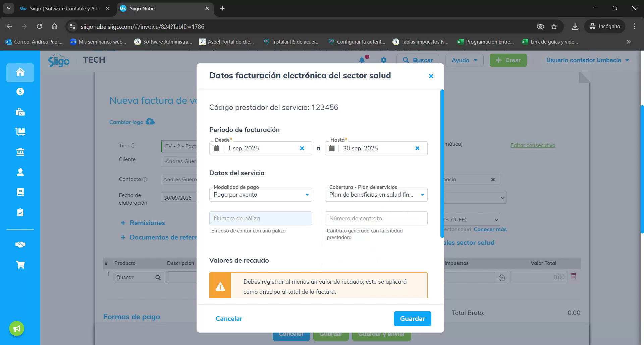Select the shopping cart icon in sidebar
This screenshot has width=644, height=345.
pyautogui.click(x=20, y=265)
